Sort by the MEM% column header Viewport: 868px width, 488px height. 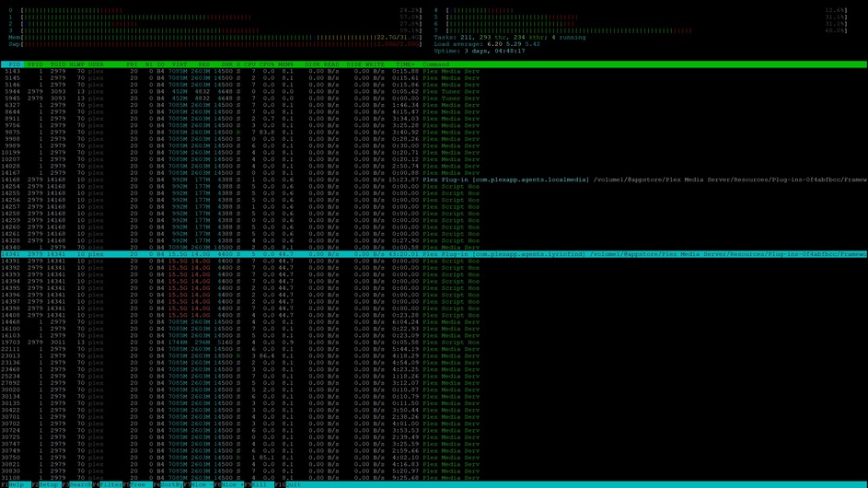click(x=285, y=64)
